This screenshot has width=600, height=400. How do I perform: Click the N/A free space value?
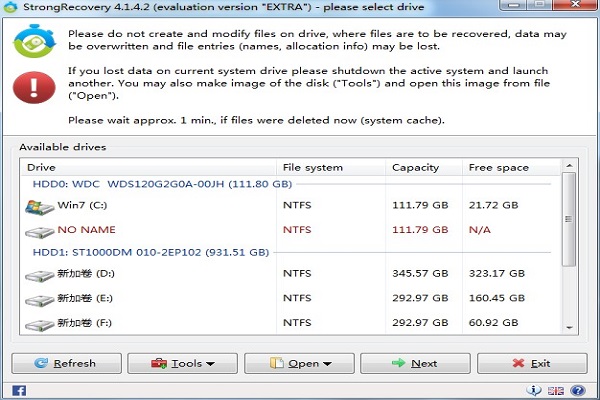point(479,230)
